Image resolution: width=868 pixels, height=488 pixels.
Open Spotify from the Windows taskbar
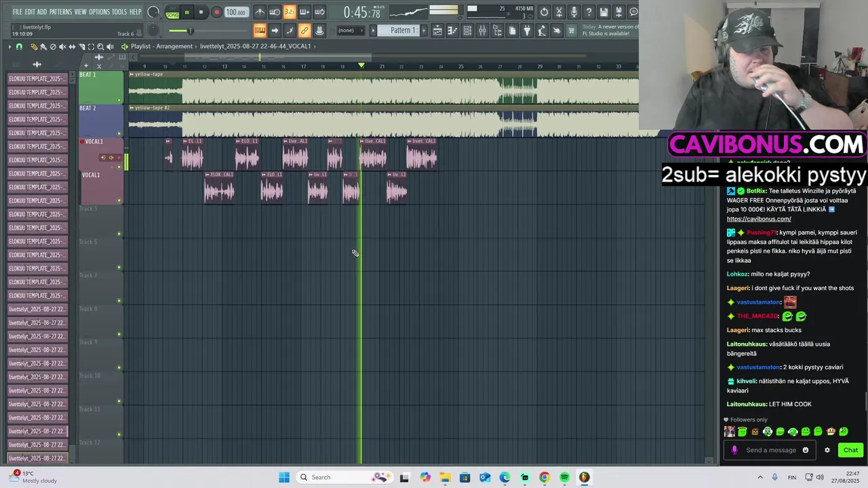pos(564,477)
